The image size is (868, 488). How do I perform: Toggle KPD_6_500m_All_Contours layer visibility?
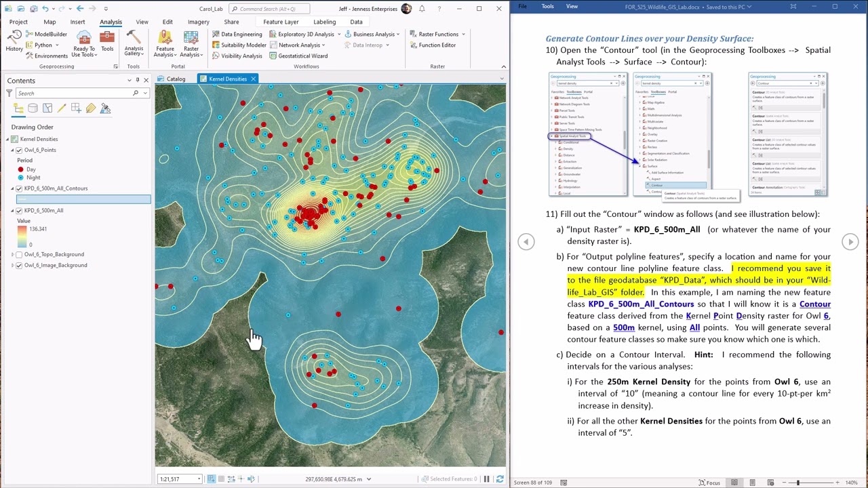point(19,188)
